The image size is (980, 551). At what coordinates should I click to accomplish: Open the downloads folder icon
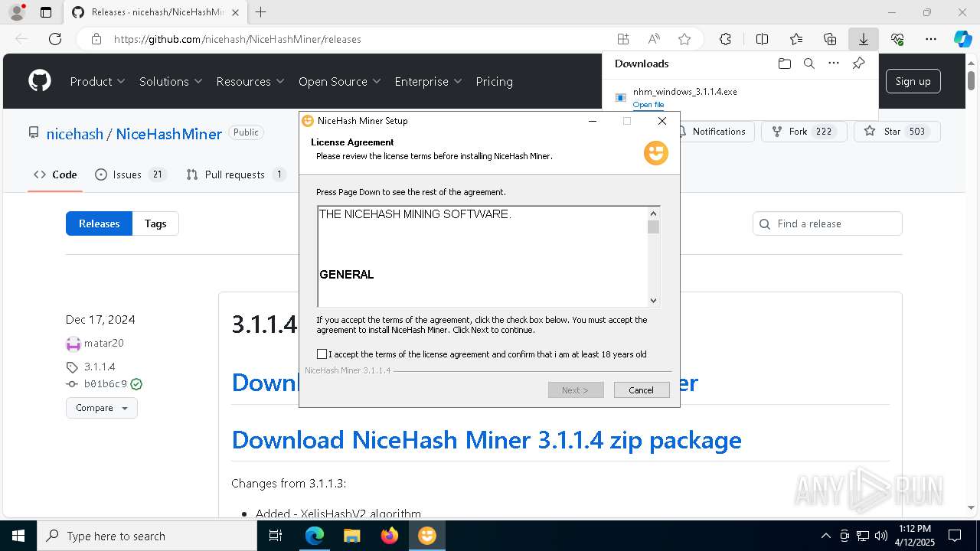pyautogui.click(x=784, y=64)
